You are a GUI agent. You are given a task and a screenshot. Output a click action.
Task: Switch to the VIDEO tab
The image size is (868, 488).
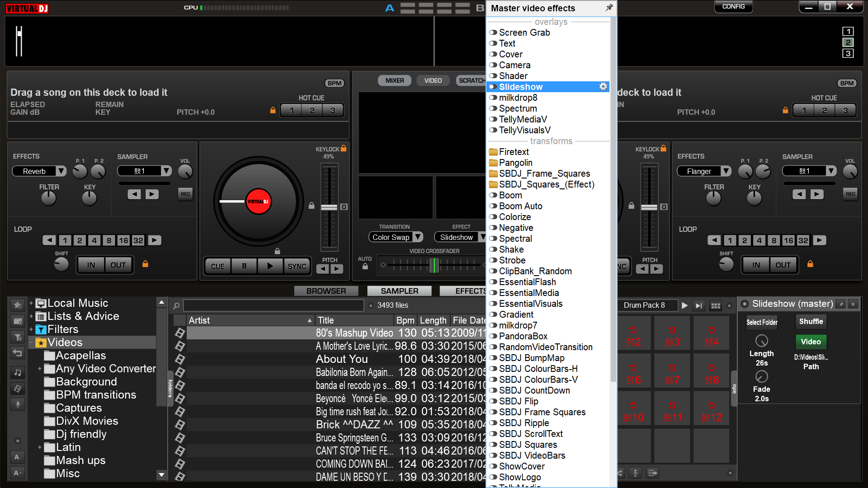pos(433,80)
